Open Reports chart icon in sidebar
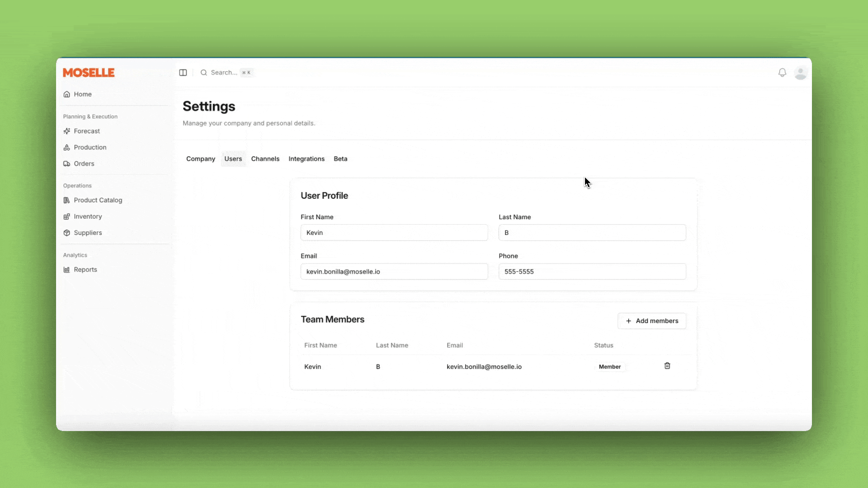 (67, 270)
